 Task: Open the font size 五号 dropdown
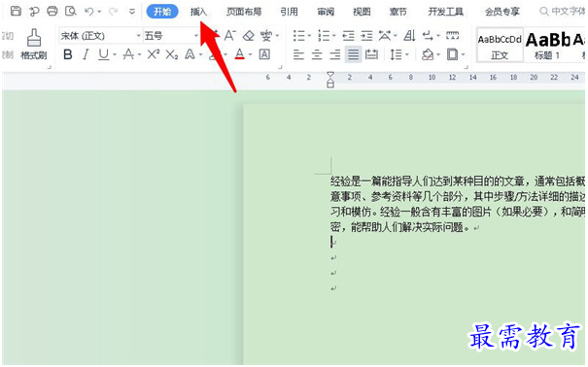[196, 36]
